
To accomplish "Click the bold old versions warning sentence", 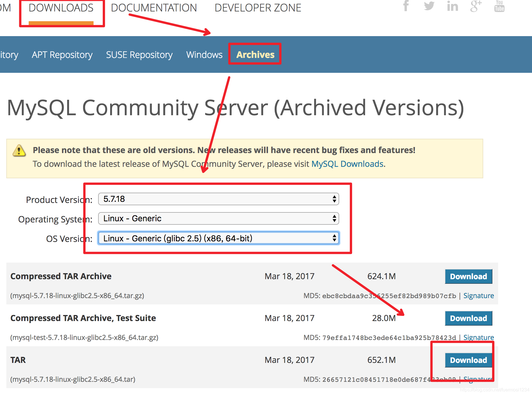I will click(224, 150).
